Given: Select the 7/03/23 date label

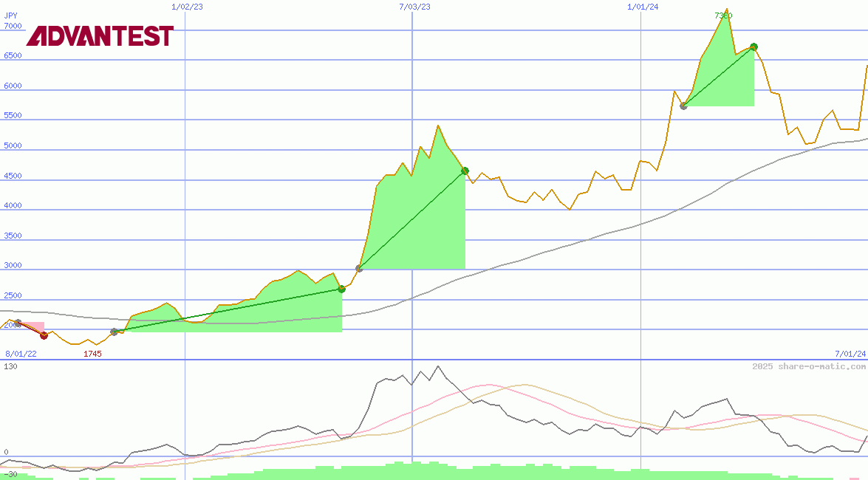Looking at the screenshot, I should pyautogui.click(x=414, y=7).
